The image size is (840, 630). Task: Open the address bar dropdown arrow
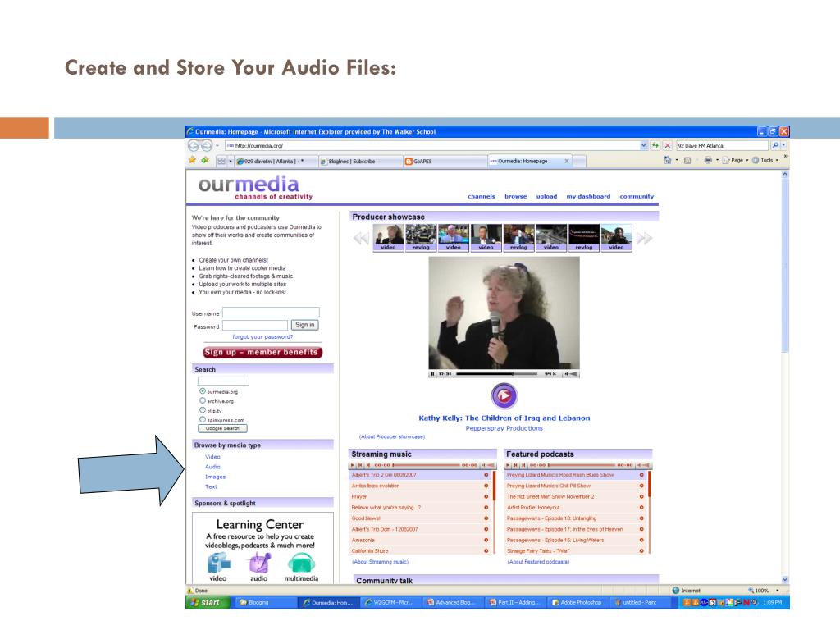pyautogui.click(x=643, y=145)
